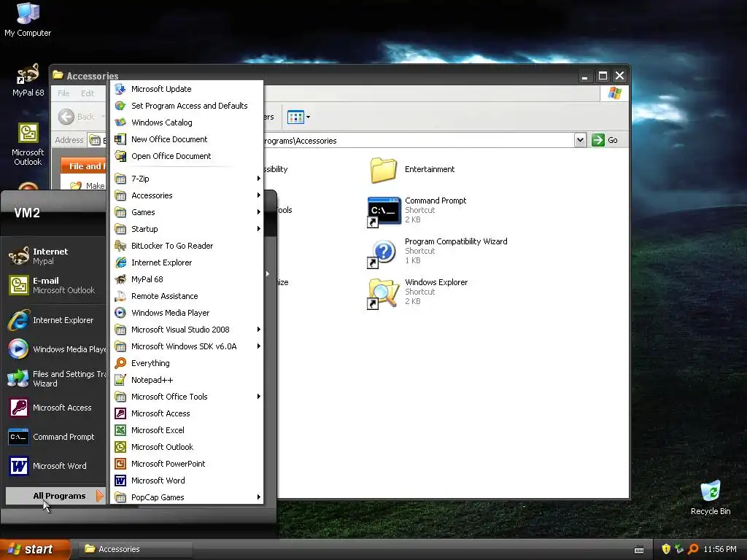Open Edit menu in Accessories window
Viewport: 747px width, 560px height.
[88, 93]
